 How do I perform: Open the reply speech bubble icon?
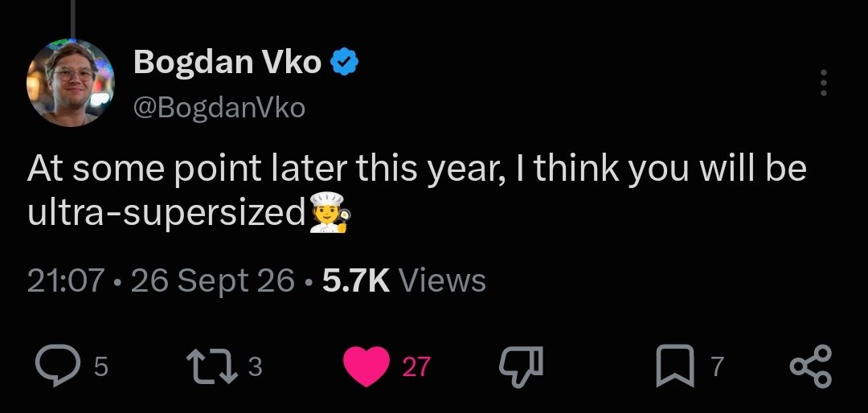pyautogui.click(x=58, y=366)
